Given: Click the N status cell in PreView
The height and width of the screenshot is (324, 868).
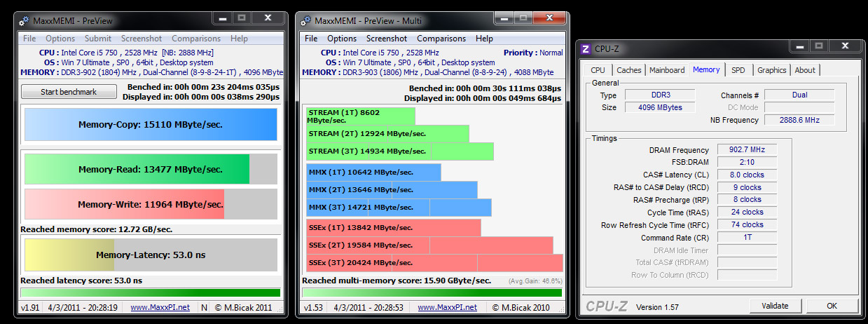Looking at the screenshot, I should pos(204,307).
